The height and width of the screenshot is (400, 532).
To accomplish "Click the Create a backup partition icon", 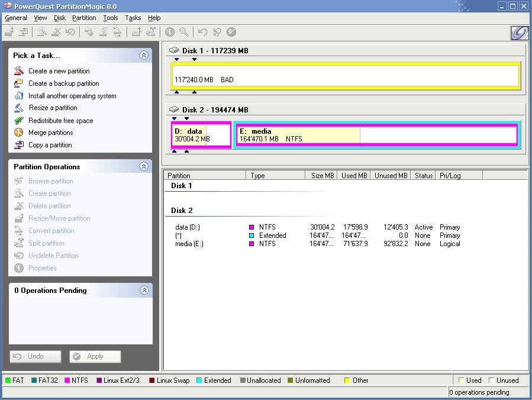I will point(19,83).
